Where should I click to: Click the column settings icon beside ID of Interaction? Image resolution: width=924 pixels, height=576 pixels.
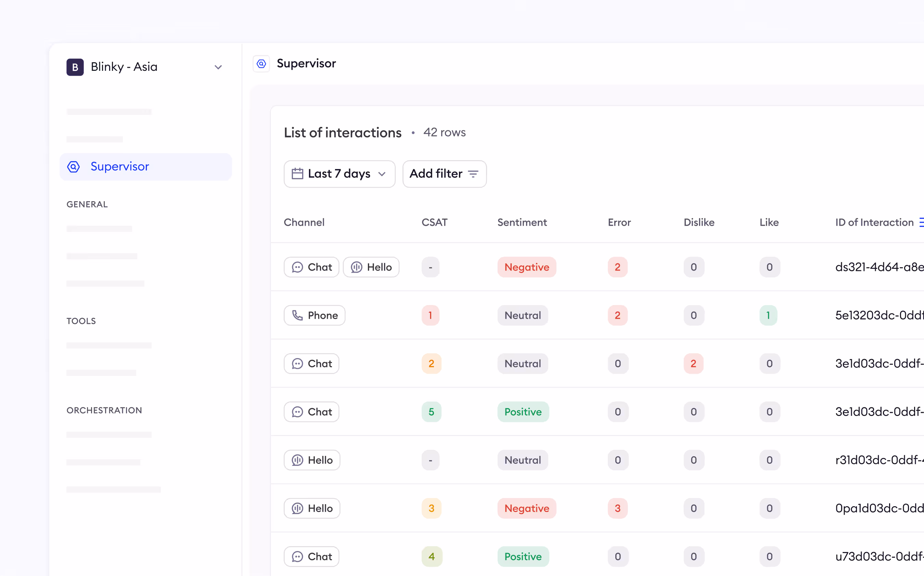[x=921, y=222]
